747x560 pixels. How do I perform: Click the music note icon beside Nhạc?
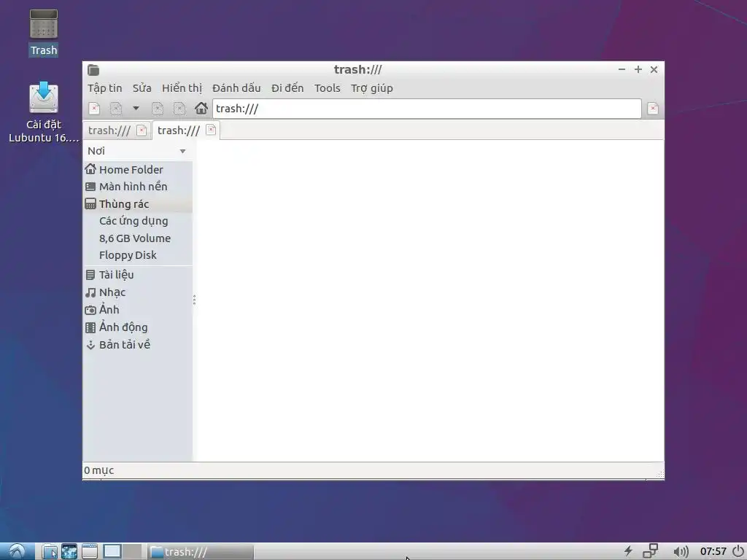click(x=90, y=292)
